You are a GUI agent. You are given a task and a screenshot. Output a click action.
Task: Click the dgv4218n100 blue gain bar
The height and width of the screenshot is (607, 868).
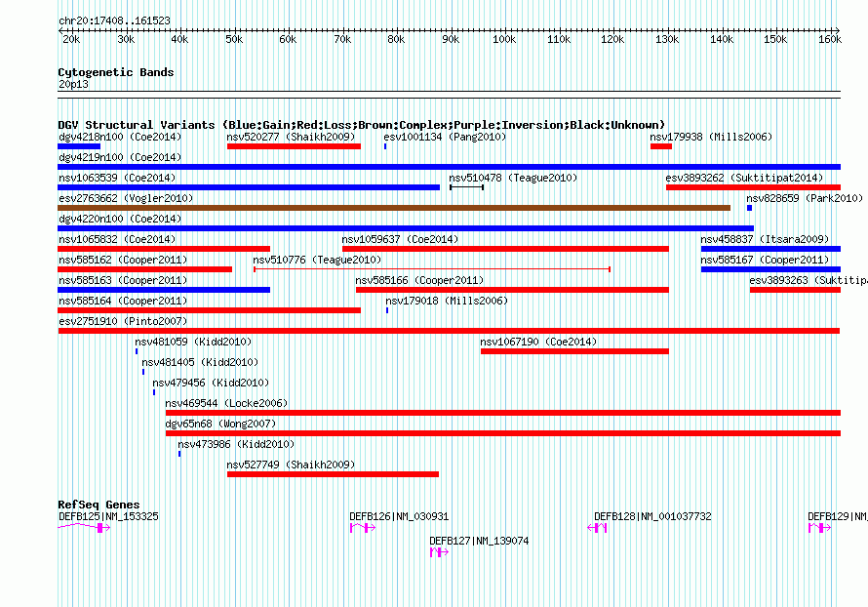(79, 146)
